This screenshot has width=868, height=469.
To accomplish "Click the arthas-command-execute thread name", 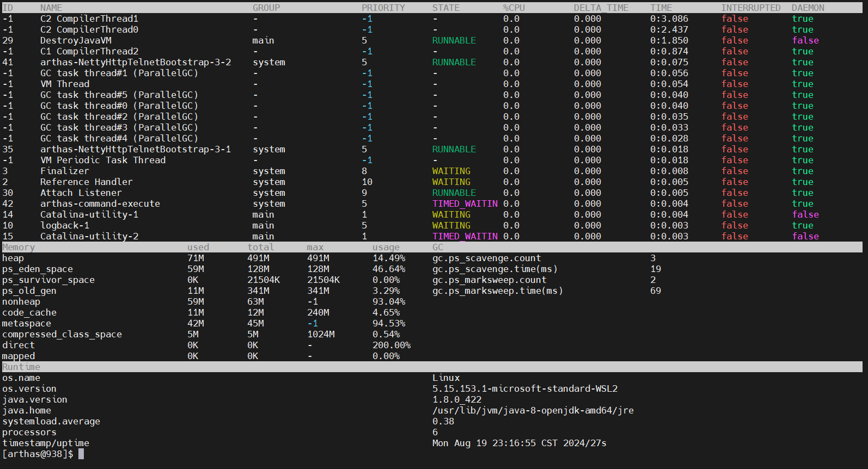I will tap(100, 204).
